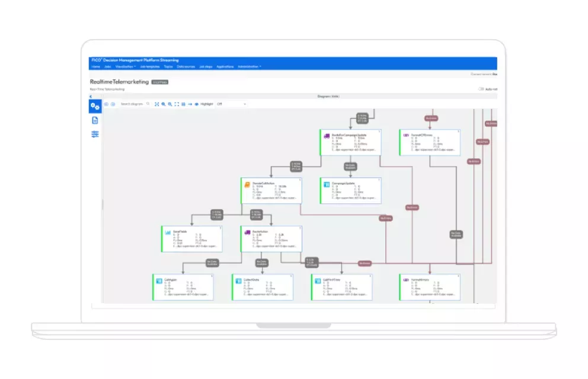Viewport: 588px width, 379px height.
Task: Select the gears diagram settings icon in sidebar
Action: (95, 105)
